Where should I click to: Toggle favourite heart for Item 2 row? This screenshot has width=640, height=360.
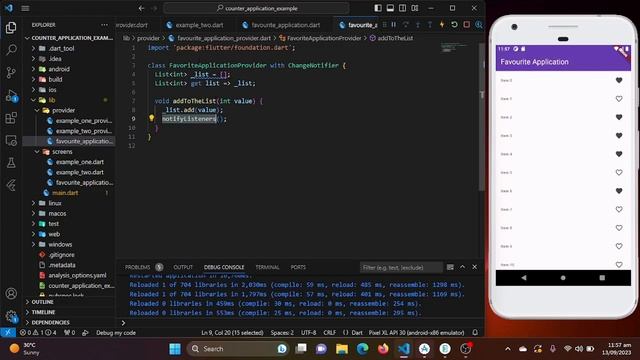[619, 117]
